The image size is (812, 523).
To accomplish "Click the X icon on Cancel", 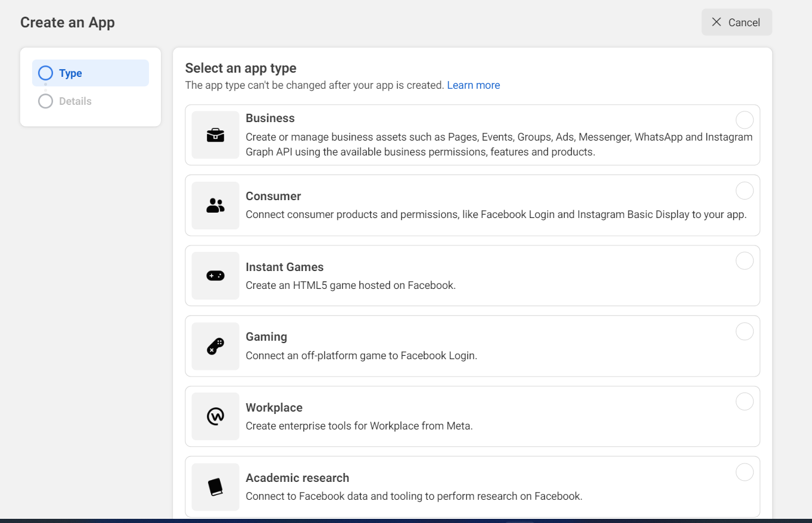I will [x=717, y=22].
